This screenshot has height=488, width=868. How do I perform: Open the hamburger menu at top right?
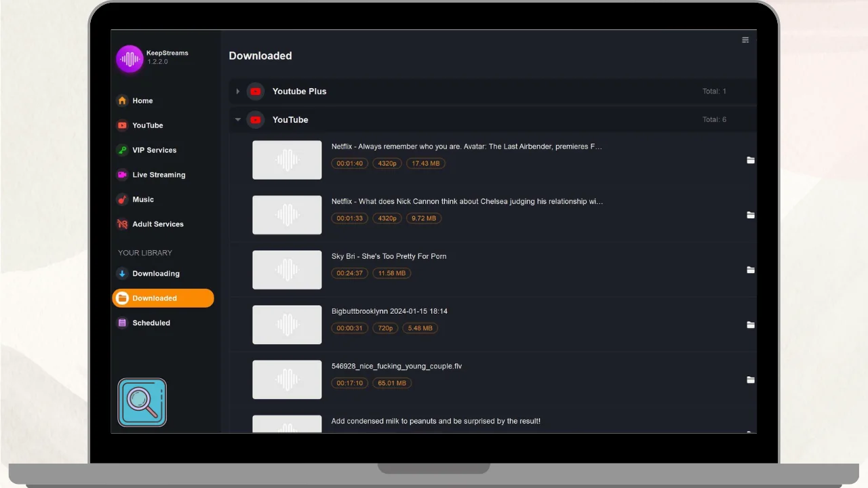tap(745, 40)
